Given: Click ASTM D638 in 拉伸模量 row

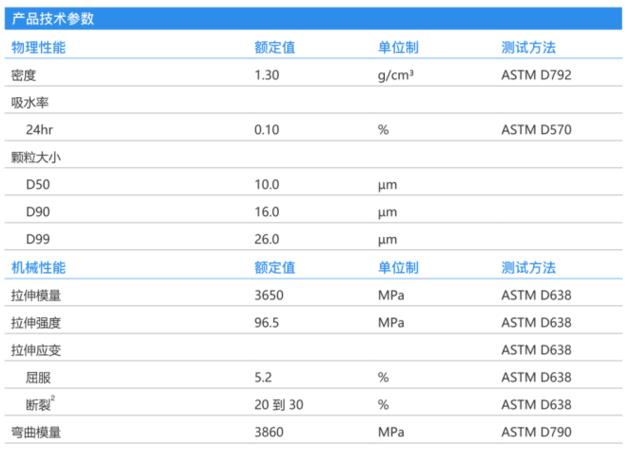Looking at the screenshot, I should [x=536, y=295].
